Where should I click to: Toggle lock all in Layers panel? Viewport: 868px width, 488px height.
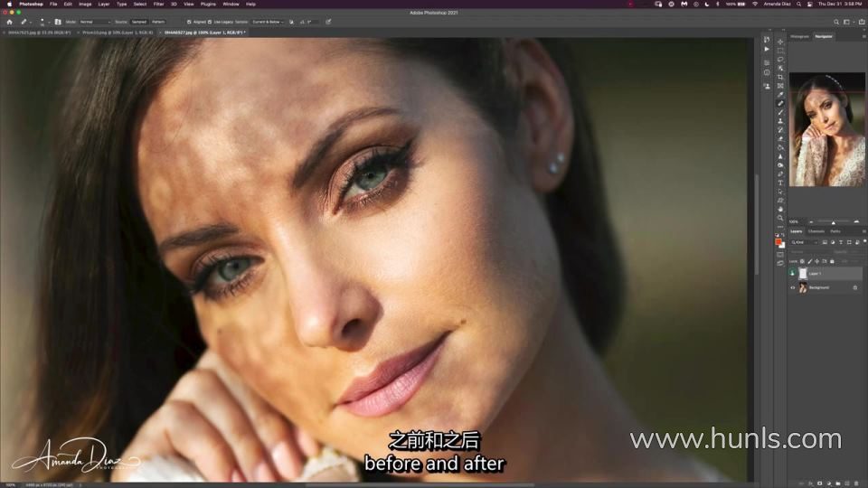pos(832,261)
